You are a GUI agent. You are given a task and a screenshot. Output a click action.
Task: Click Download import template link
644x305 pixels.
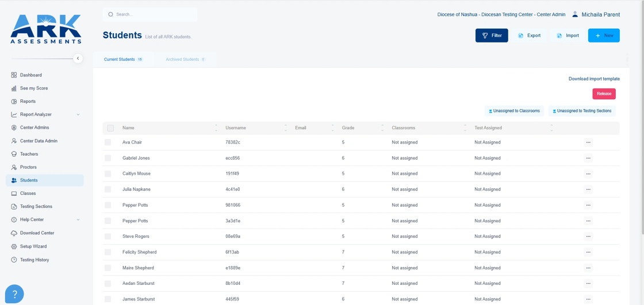[x=594, y=79]
